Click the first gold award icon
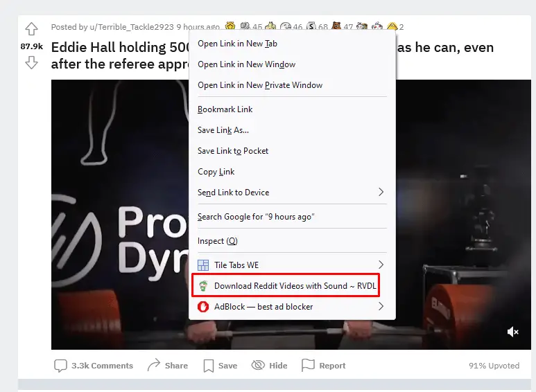The height and width of the screenshot is (392, 536). click(230, 26)
